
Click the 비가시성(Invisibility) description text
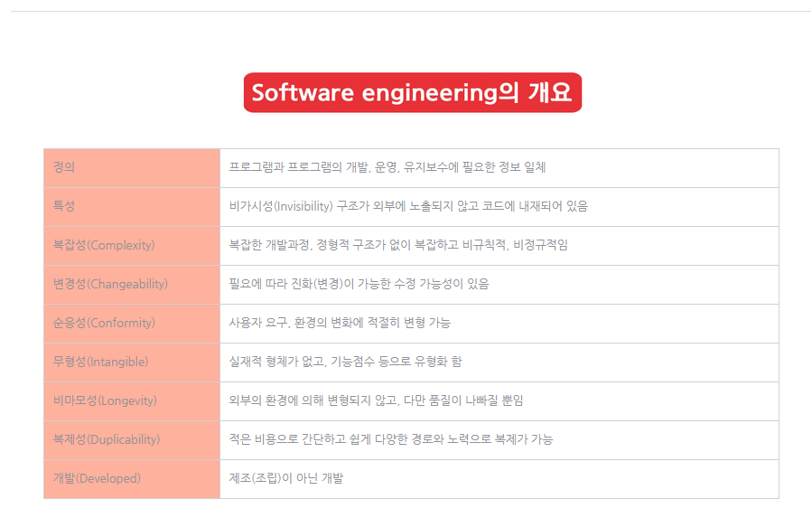[x=408, y=206]
